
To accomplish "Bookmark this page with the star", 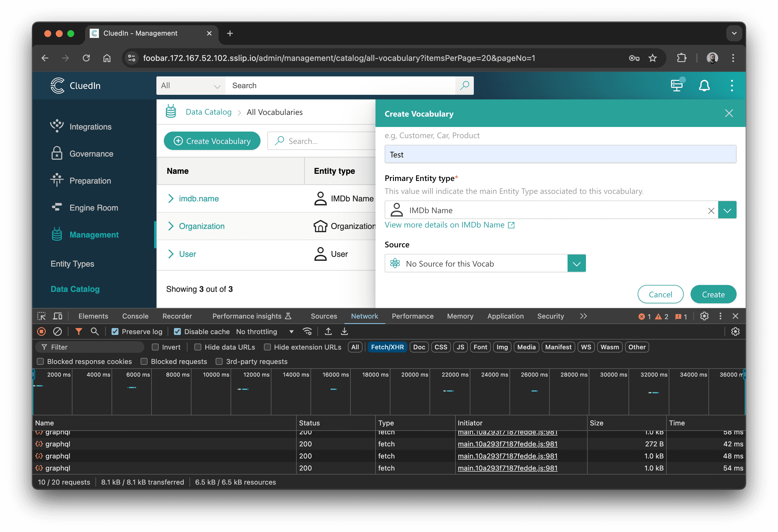I will [652, 58].
